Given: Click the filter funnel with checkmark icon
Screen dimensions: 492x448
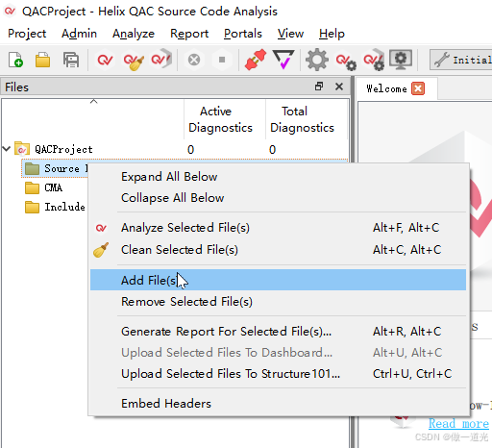Looking at the screenshot, I should tap(283, 60).
